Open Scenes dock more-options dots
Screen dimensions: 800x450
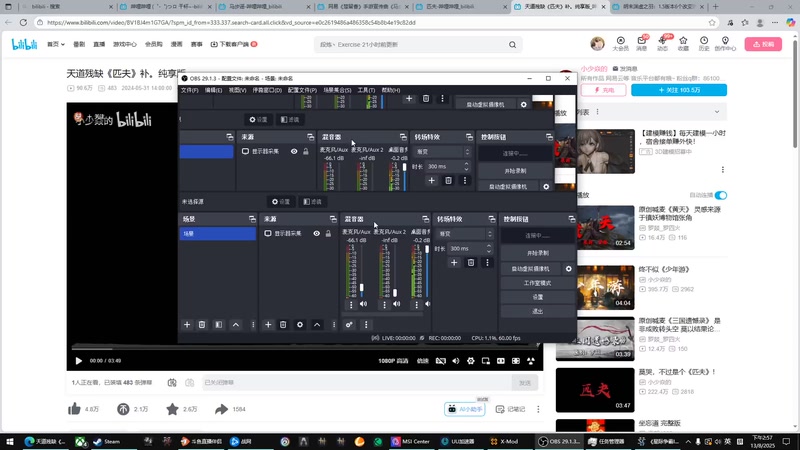pos(253,324)
